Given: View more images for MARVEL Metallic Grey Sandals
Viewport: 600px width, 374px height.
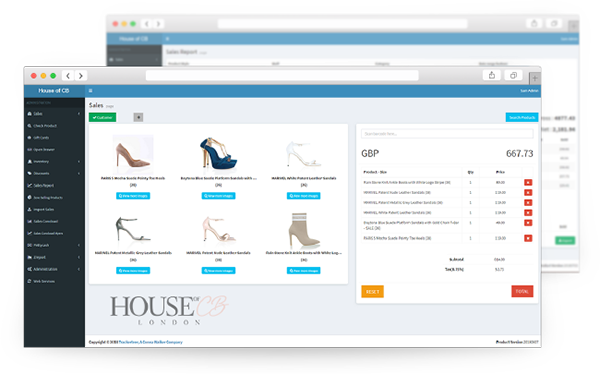Looking at the screenshot, I should click(x=133, y=271).
